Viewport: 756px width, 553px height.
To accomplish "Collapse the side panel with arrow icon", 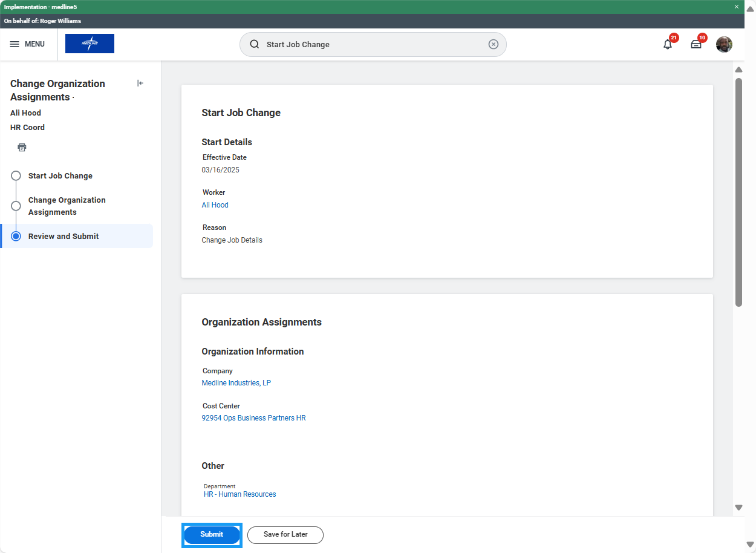I will (x=140, y=83).
